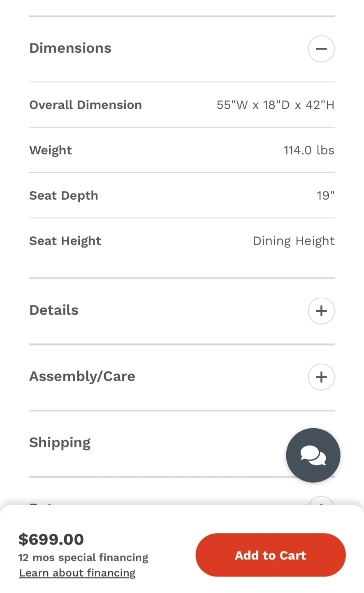364x593 pixels.
Task: Tap the partially hidden plus icon below Shipping
Action: pyautogui.click(x=321, y=501)
